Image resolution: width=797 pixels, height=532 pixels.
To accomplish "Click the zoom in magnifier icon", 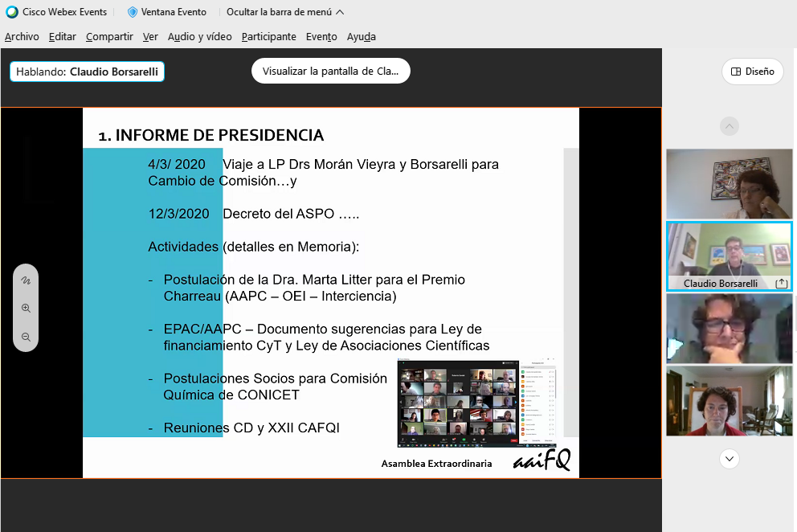I will (26, 309).
